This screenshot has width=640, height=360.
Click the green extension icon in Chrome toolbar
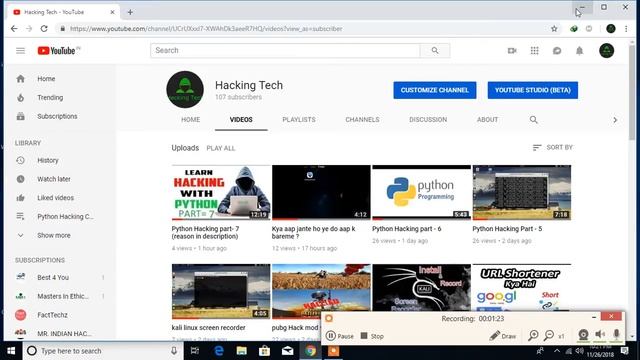[x=574, y=29]
